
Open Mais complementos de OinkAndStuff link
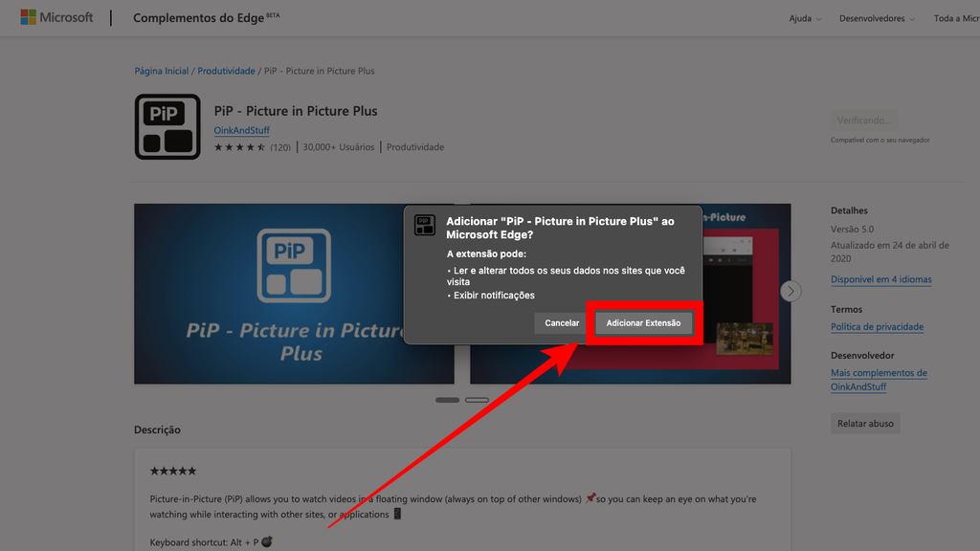tap(879, 380)
